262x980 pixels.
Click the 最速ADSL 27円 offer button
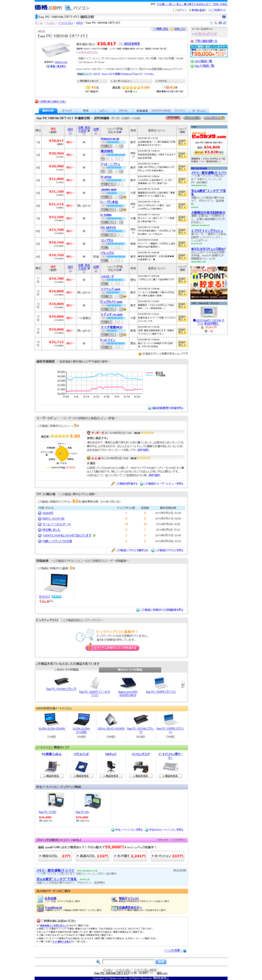[56, 855]
